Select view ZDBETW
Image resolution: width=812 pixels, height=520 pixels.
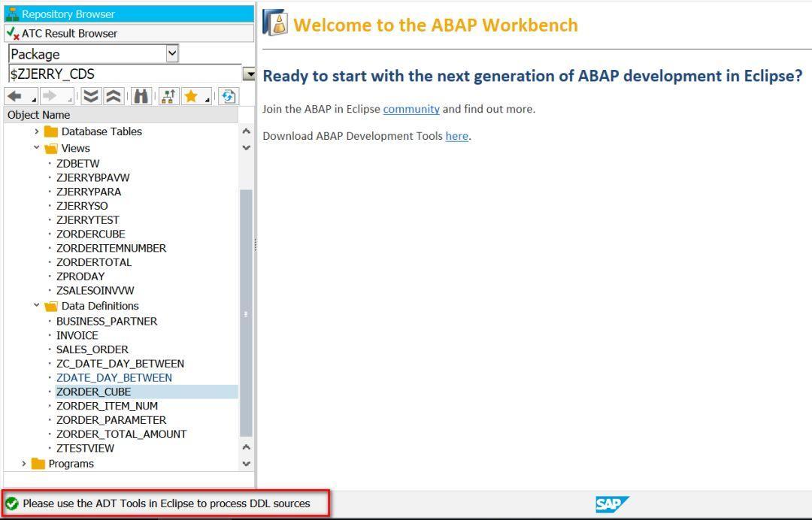pyautogui.click(x=77, y=164)
